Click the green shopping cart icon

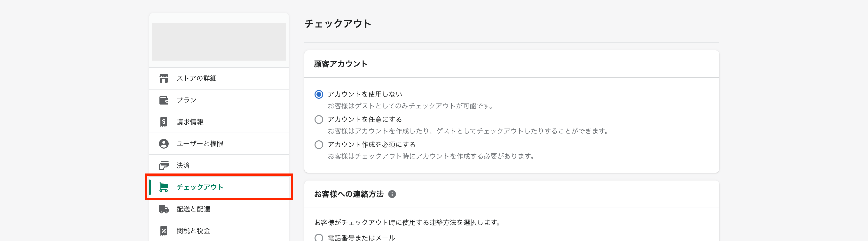[x=164, y=187]
